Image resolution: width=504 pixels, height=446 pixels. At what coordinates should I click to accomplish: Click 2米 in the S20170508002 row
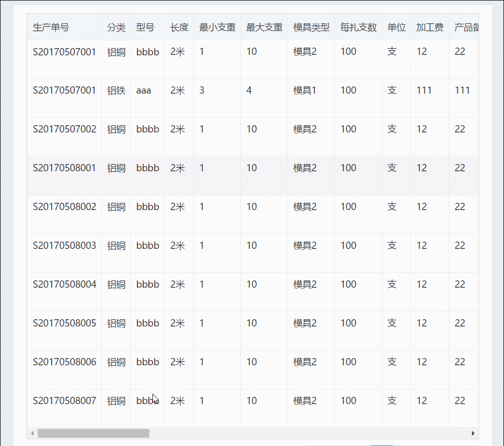pyautogui.click(x=177, y=207)
